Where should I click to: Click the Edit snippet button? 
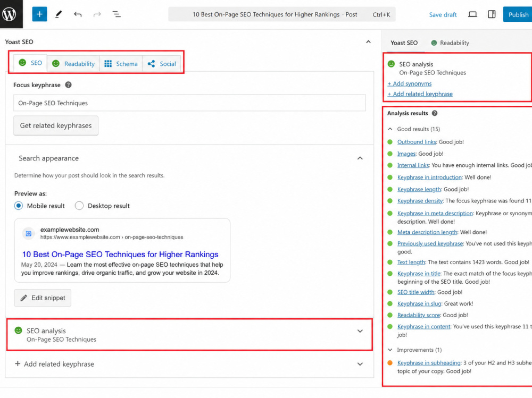click(43, 298)
